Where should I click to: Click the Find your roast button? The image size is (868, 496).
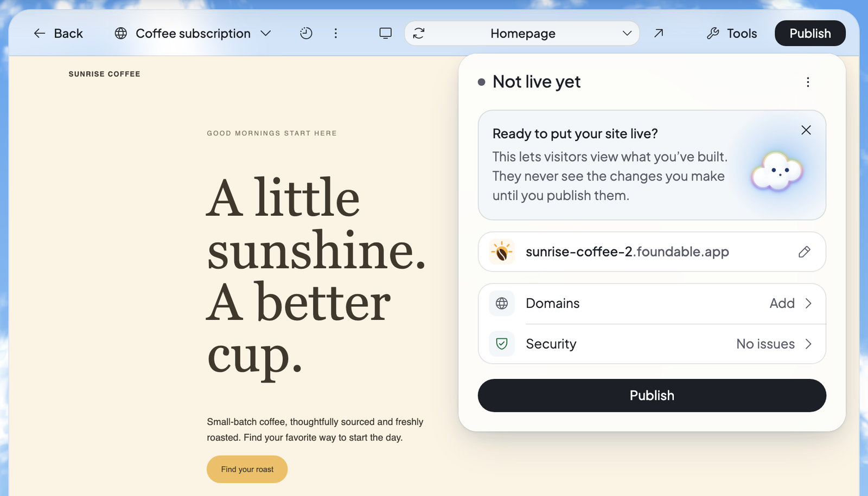tap(247, 469)
